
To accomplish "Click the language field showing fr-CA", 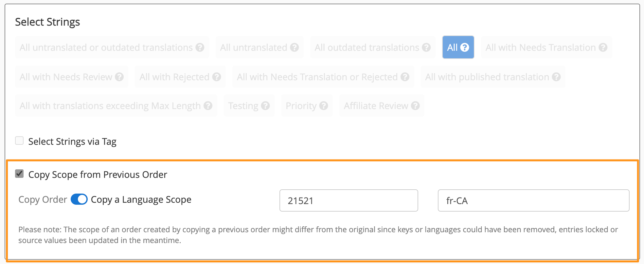I will click(534, 200).
